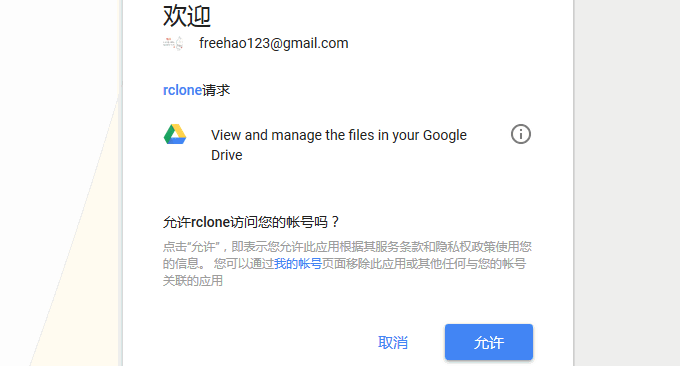This screenshot has width=680, height=366.
Task: Click the gray area right of the dialog
Action: [627, 183]
